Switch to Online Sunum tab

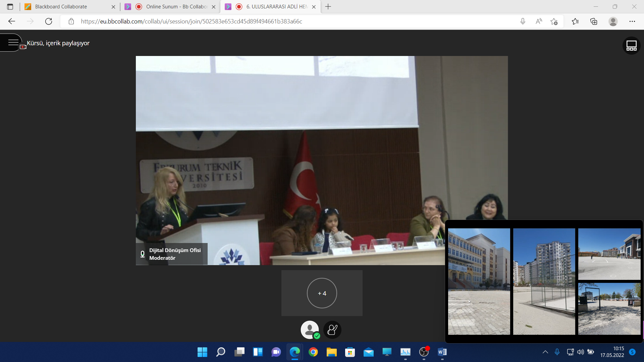176,7
